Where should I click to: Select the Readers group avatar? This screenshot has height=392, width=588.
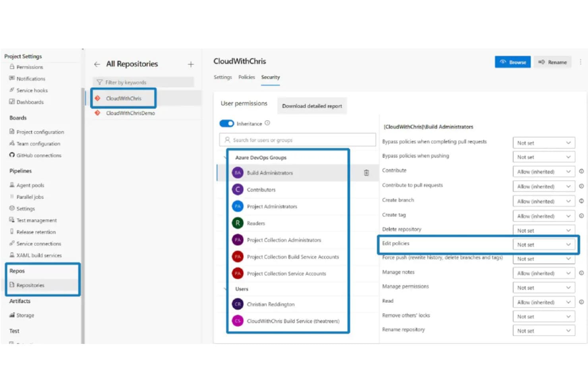pyautogui.click(x=238, y=223)
